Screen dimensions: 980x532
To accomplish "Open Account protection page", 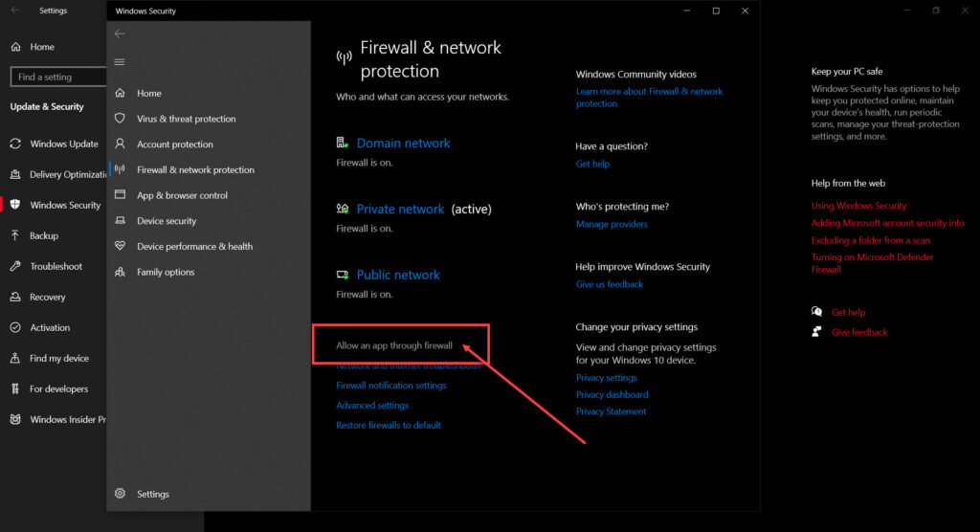I will coord(175,144).
